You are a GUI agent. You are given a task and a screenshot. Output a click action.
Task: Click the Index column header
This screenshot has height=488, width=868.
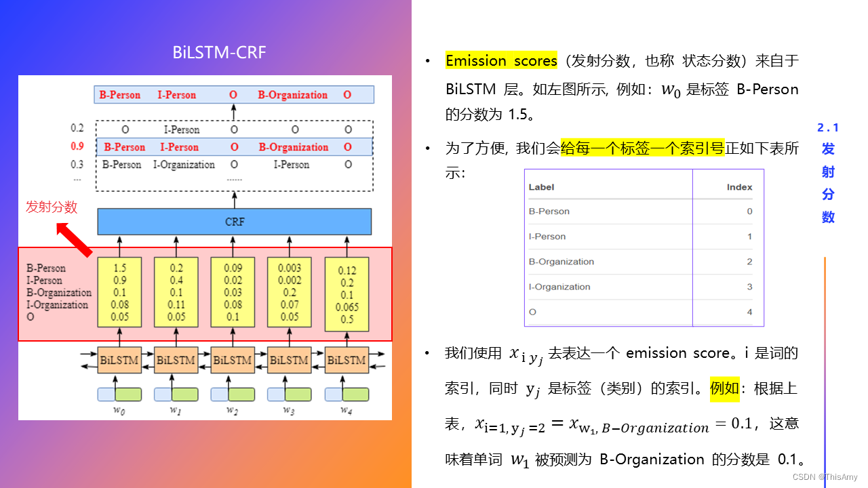click(x=739, y=187)
